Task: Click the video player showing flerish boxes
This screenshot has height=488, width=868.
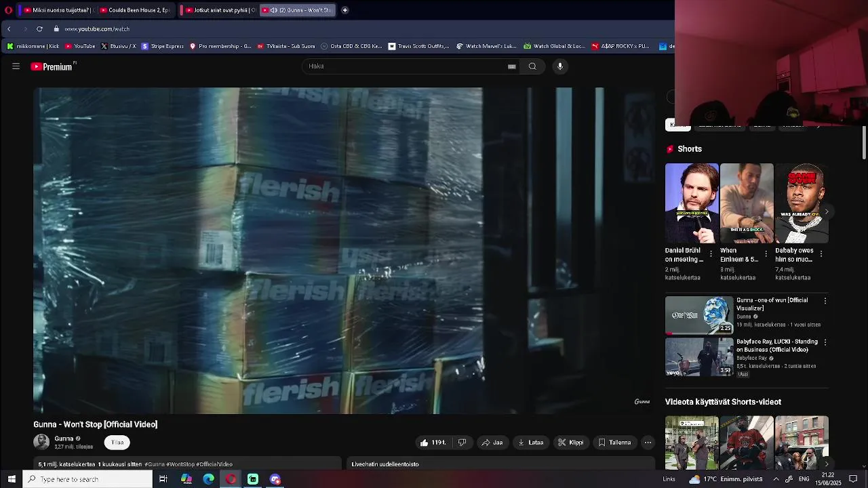Action: click(x=344, y=251)
